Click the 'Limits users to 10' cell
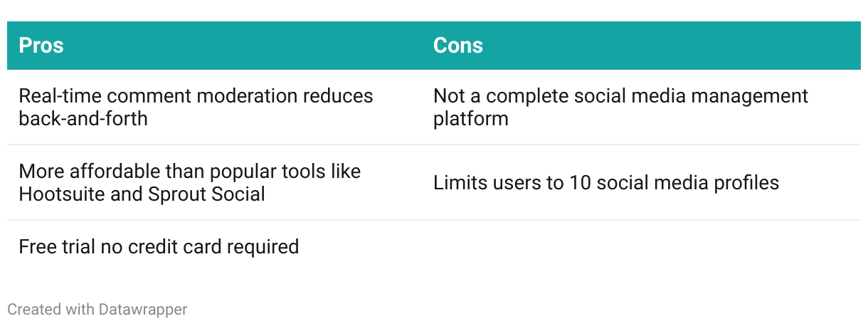Viewport: 868px width, 326px height. 605,183
